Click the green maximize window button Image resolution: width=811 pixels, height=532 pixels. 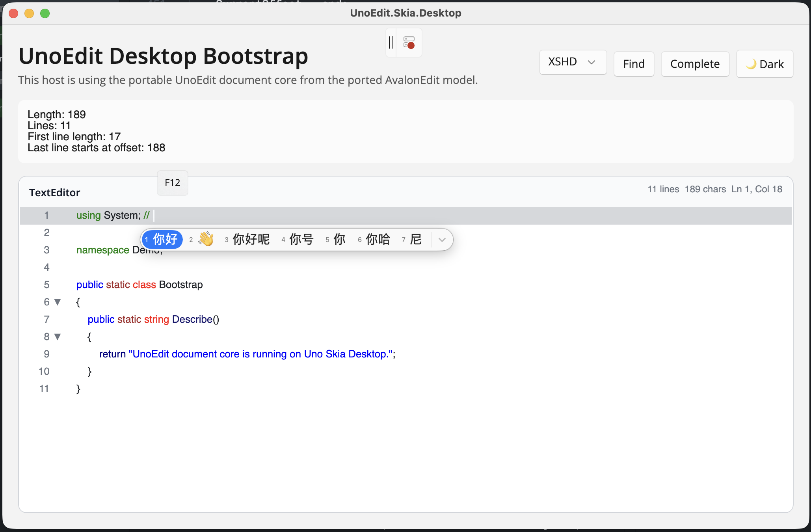point(45,13)
